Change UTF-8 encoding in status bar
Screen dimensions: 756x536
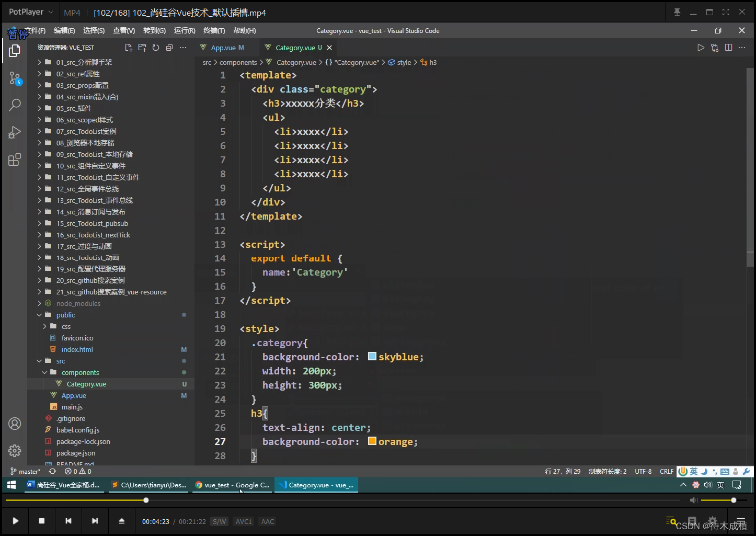click(x=643, y=471)
